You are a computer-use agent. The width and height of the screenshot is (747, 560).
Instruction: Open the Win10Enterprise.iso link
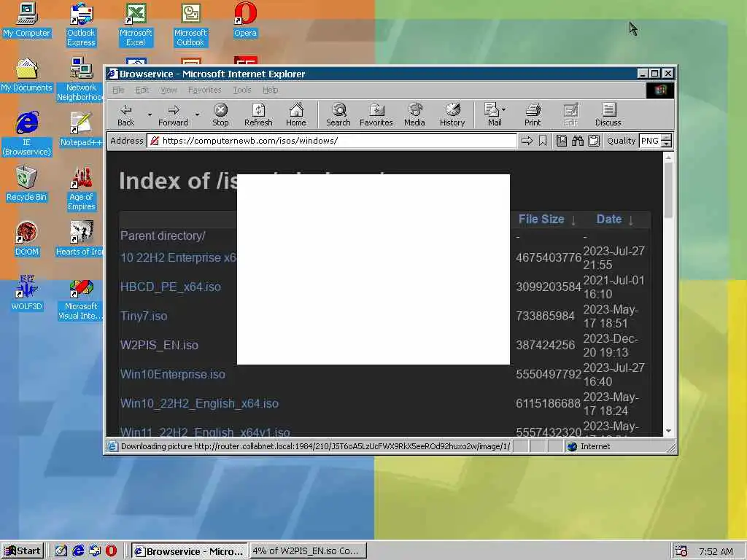click(172, 374)
